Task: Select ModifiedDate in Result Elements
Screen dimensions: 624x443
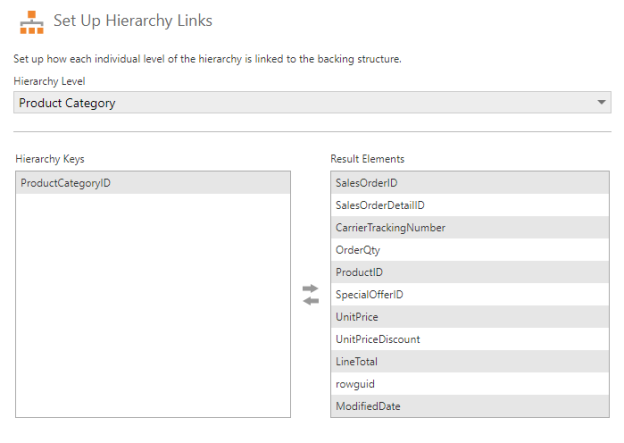Action: [469, 406]
